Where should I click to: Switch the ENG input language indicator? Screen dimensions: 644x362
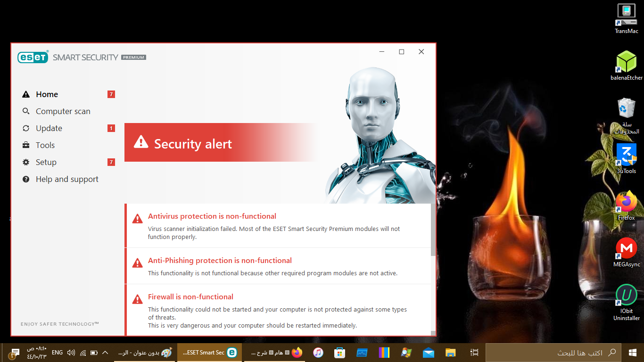tap(57, 353)
